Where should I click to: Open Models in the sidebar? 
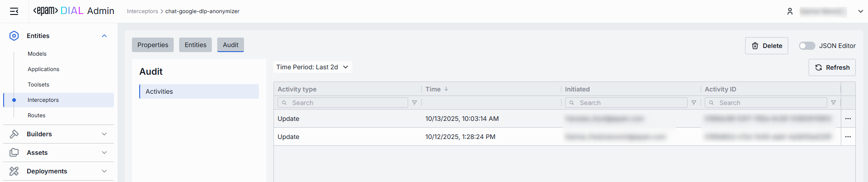coord(37,54)
